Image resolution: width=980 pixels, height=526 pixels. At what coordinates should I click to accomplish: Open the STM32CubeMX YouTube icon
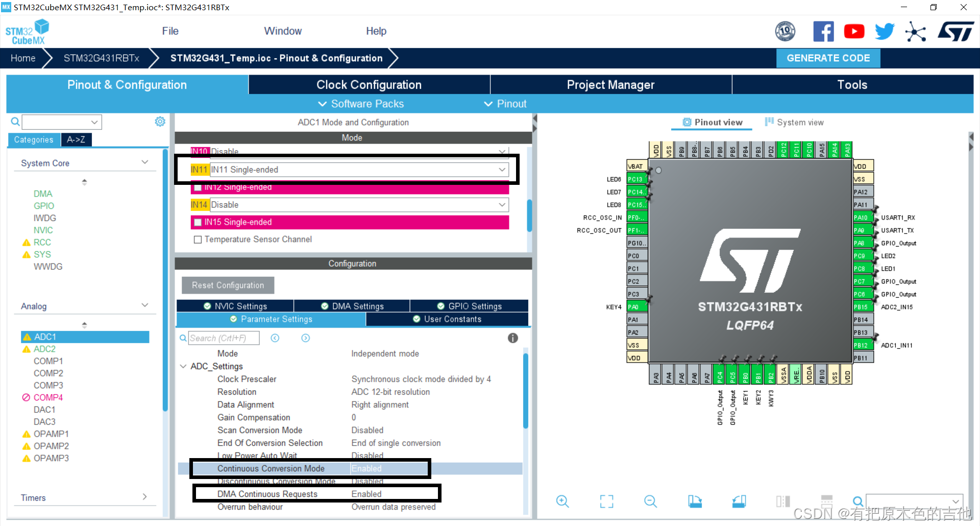pos(854,31)
